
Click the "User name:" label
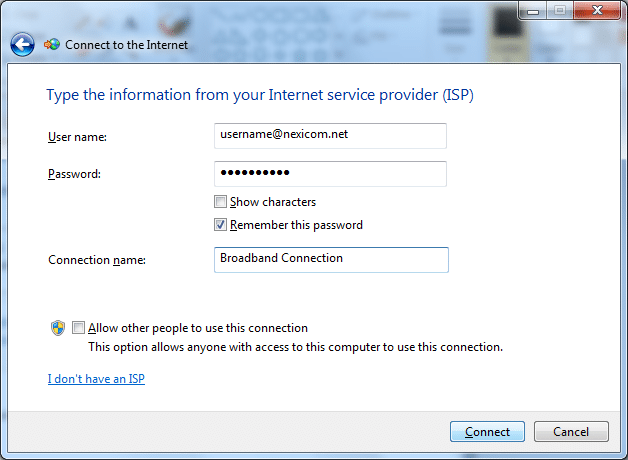[77, 137]
